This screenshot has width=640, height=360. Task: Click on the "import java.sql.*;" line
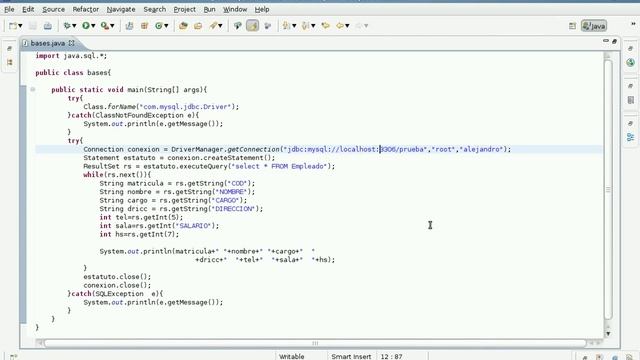[71, 56]
